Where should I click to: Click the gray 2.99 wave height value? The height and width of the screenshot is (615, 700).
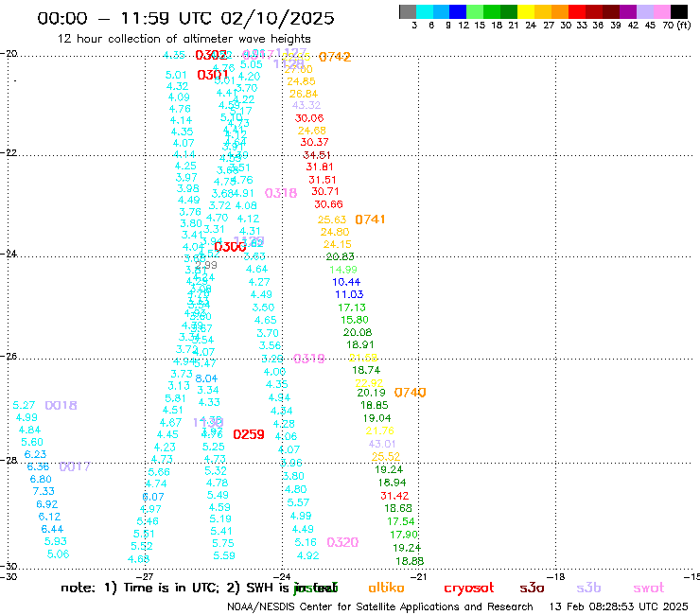206,265
